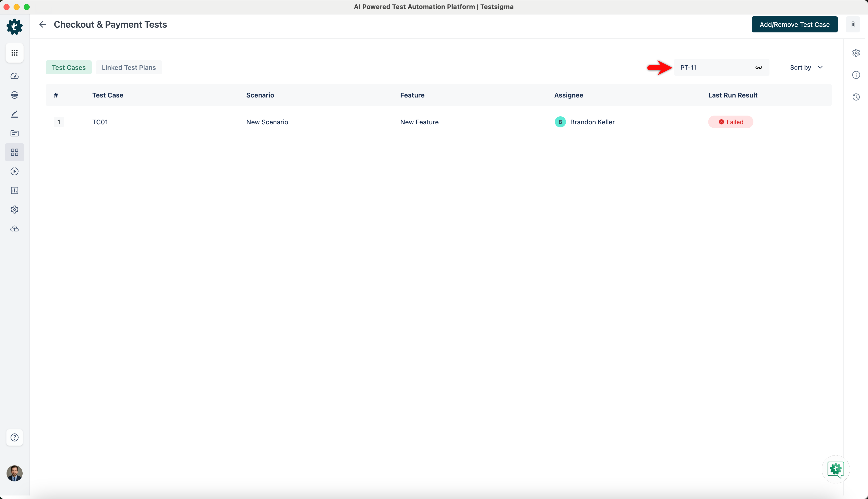Open the history clock icon on the right panel
Image resolution: width=868 pixels, height=499 pixels.
click(856, 97)
